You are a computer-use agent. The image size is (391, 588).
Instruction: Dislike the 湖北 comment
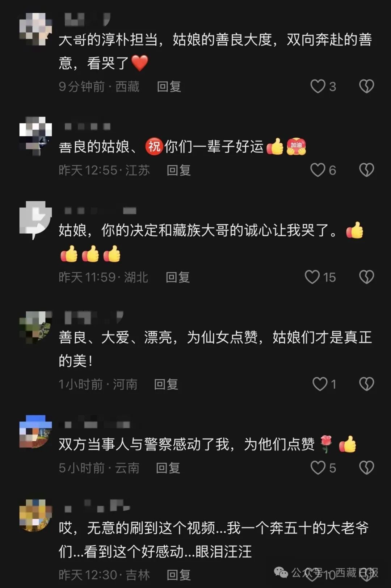coord(366,277)
